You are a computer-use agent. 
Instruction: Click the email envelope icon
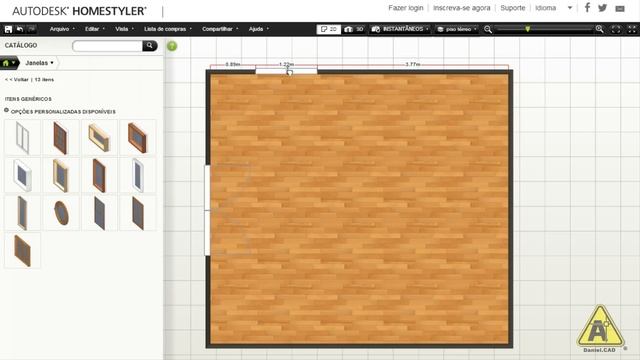click(x=620, y=8)
